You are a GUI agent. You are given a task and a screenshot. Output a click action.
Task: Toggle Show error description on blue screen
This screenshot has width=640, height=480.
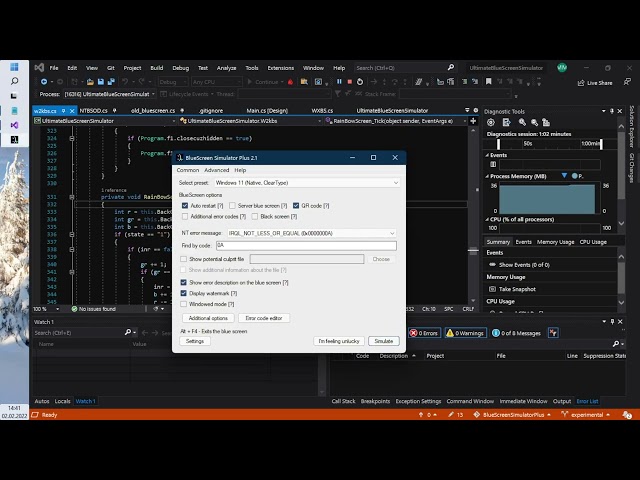(x=184, y=282)
